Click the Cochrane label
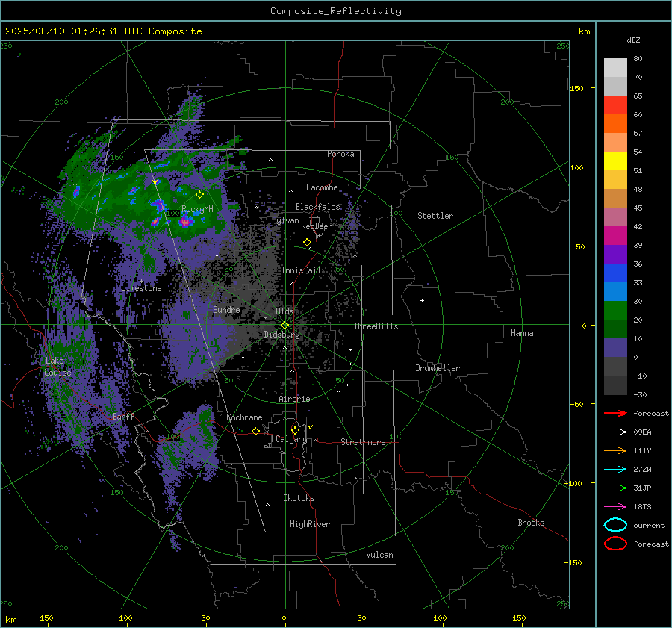The width and height of the screenshot is (672, 628). 244,417
